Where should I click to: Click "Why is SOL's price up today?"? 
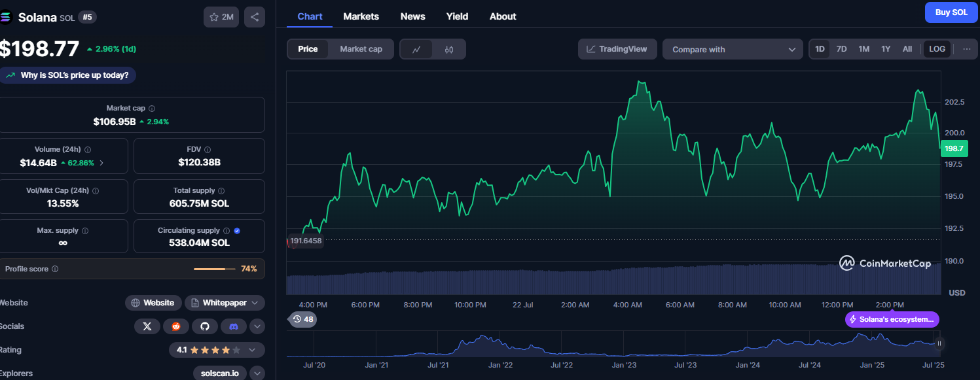[x=67, y=75]
